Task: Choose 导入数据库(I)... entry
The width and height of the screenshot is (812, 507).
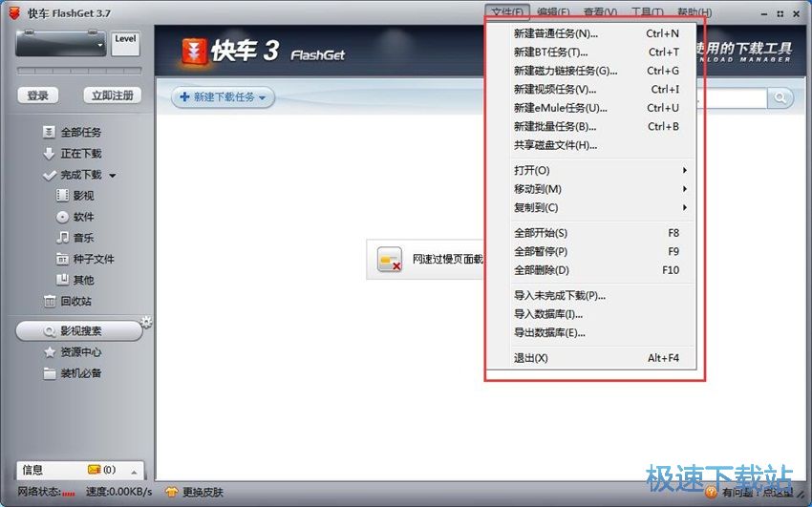Action: 601,314
